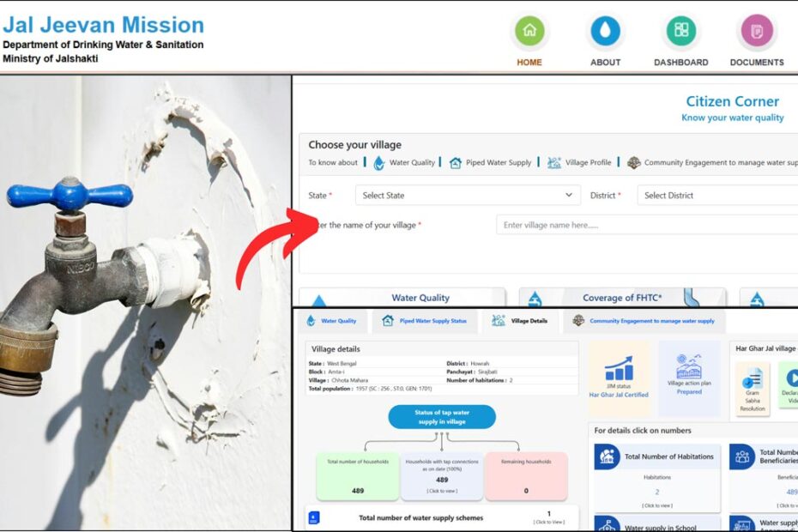798x532 pixels.
Task: Click the Number of habitations row in village details
Action: coord(480,380)
